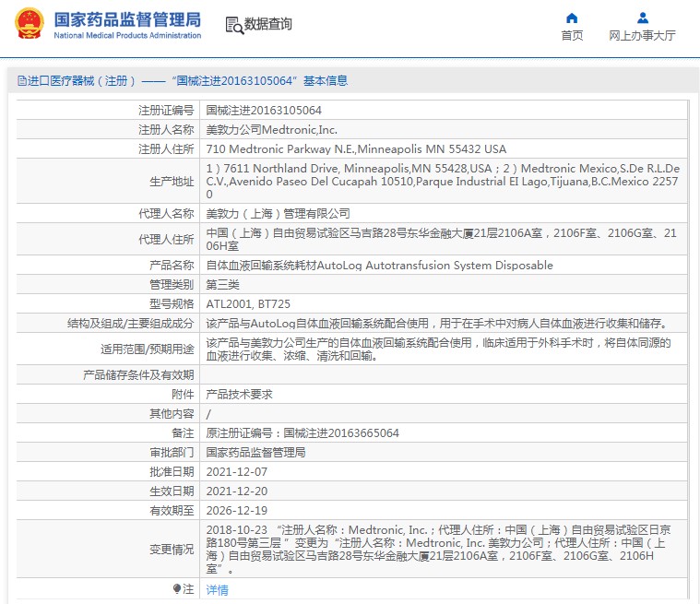The width and height of the screenshot is (700, 604).
Task: Click the 产品技术要求 attachment value
Action: point(239,395)
